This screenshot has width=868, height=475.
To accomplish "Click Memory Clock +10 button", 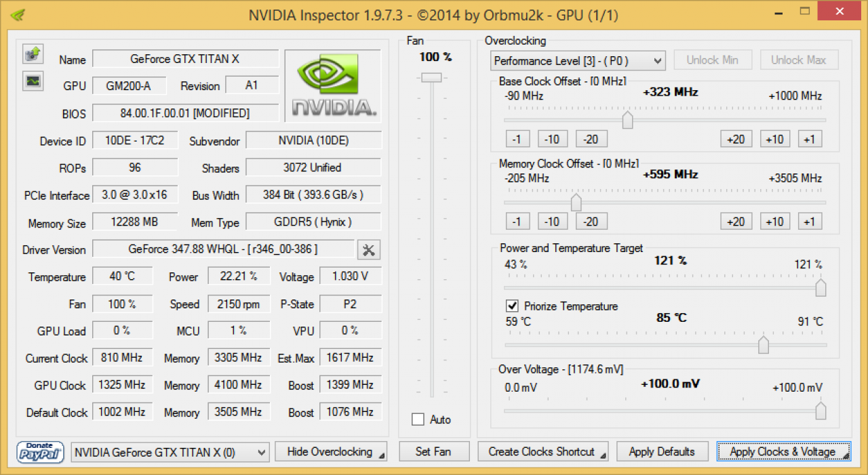I will tap(774, 222).
